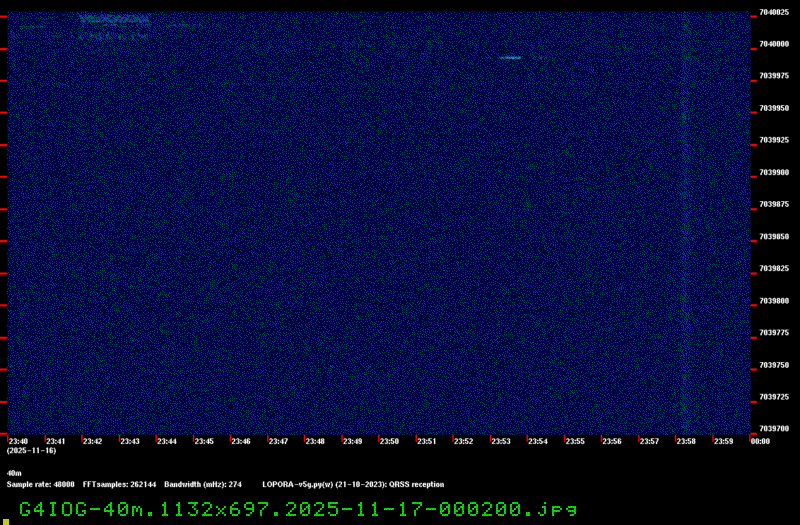Click the Bandwidth (mHz): 274 text
This screenshot has width=800, height=525.
[203, 485]
